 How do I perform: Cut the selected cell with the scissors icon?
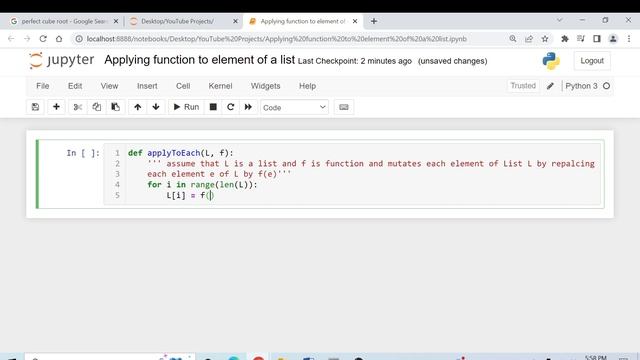click(x=78, y=107)
